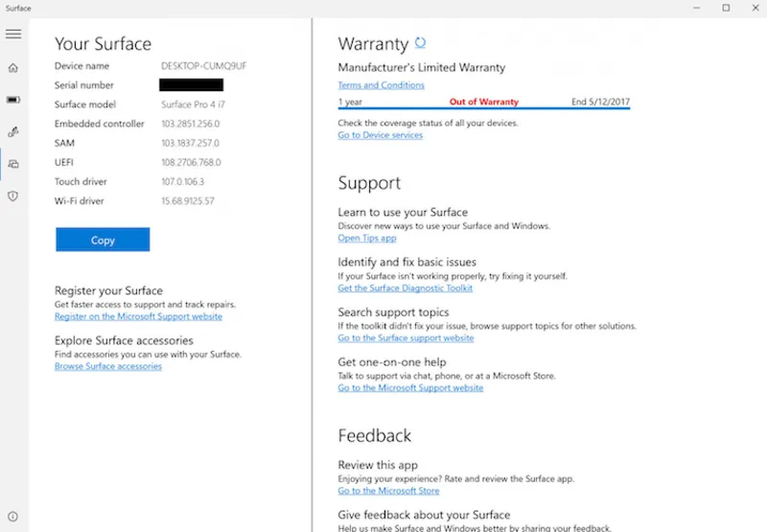Visit the Microsoft Support website for one-on-one help

pyautogui.click(x=410, y=387)
